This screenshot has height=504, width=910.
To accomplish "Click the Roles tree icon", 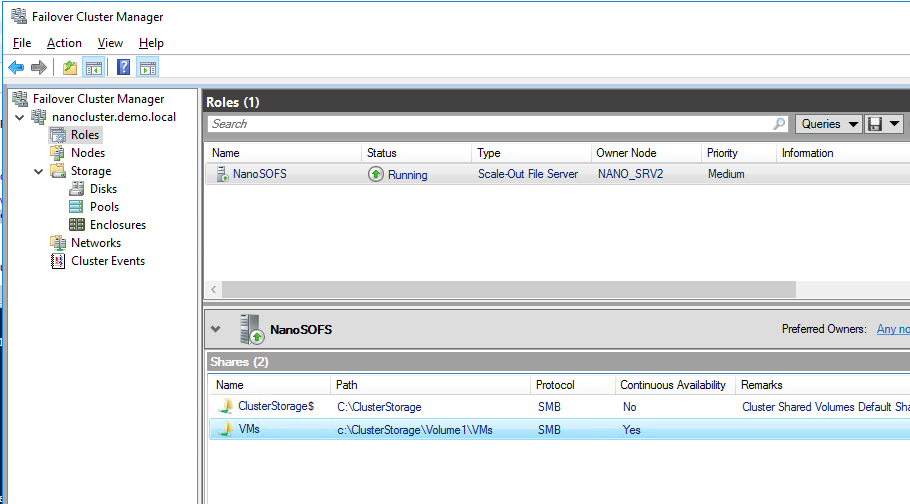I will pyautogui.click(x=57, y=135).
